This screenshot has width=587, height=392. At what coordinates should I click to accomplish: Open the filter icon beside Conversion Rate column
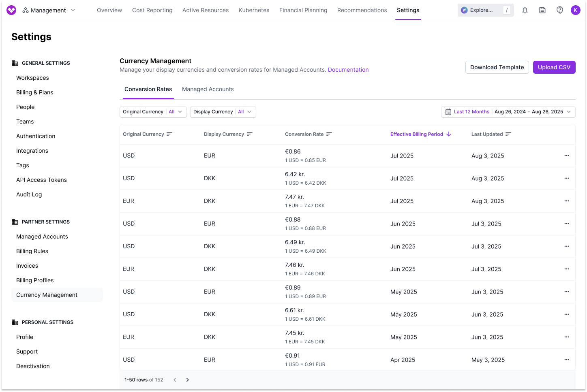[329, 134]
